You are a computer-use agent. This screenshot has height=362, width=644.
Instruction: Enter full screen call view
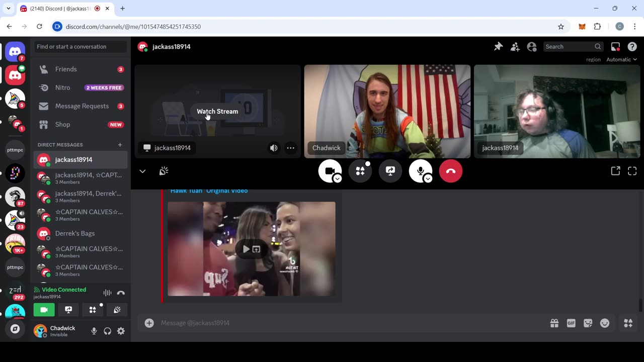point(632,171)
